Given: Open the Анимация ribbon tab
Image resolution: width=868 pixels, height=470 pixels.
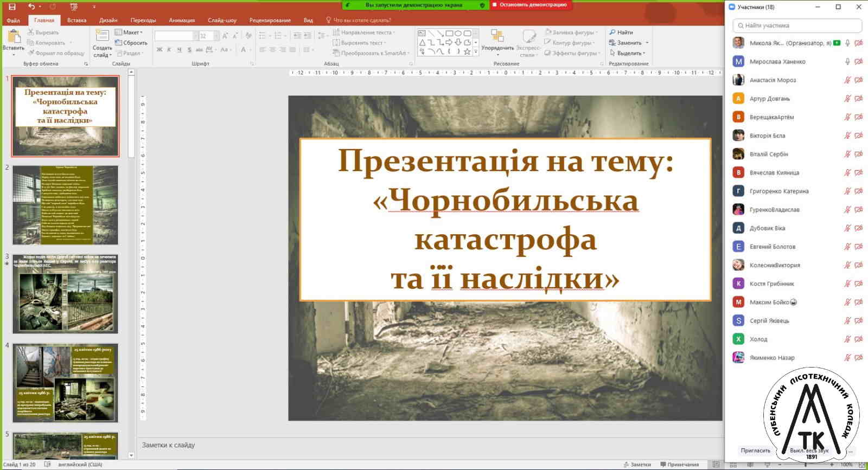Looking at the screenshot, I should 182,20.
